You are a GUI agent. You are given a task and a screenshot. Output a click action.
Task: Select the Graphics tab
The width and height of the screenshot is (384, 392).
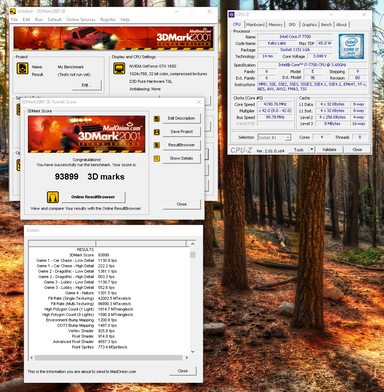tap(309, 25)
